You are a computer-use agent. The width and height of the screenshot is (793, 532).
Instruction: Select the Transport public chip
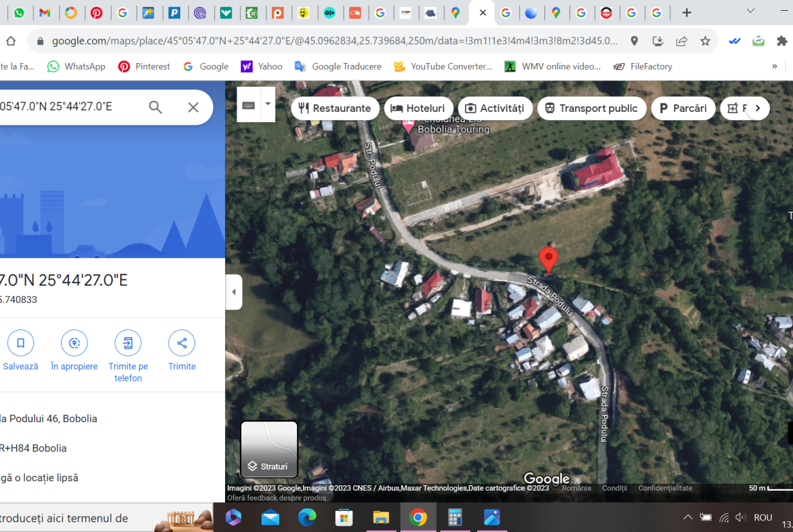point(591,108)
